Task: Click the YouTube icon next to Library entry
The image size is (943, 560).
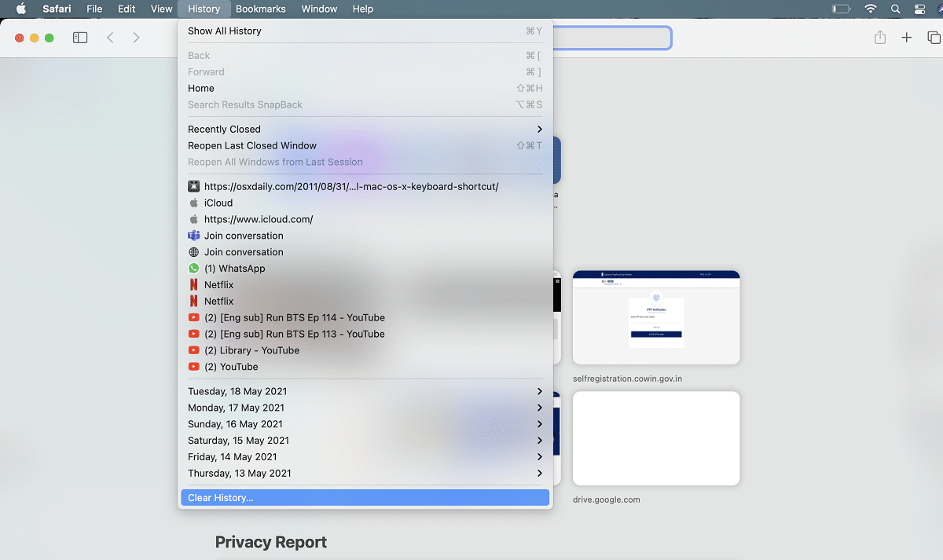Action: tap(193, 350)
